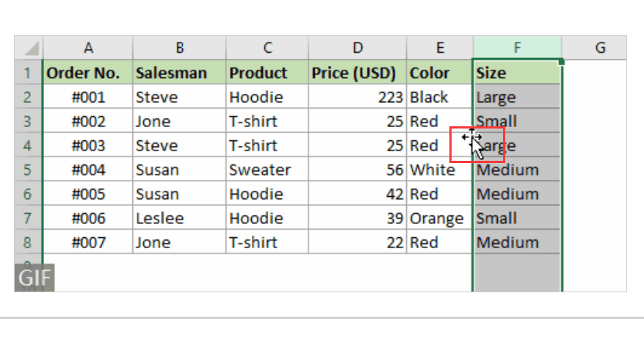Select column B header
The image size is (644, 340).
(179, 48)
